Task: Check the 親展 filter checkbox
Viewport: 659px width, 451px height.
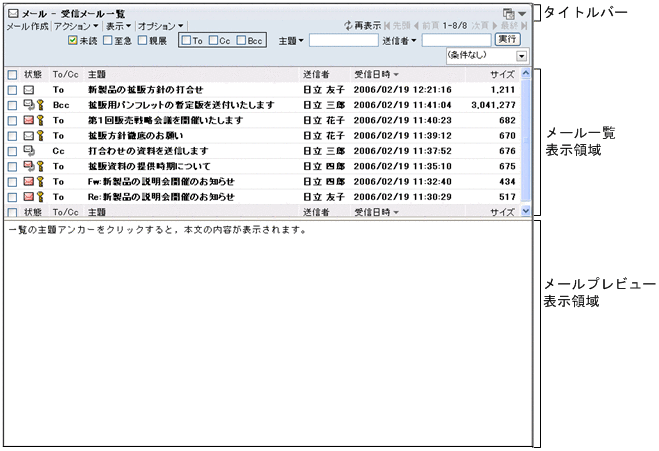Action: point(142,40)
